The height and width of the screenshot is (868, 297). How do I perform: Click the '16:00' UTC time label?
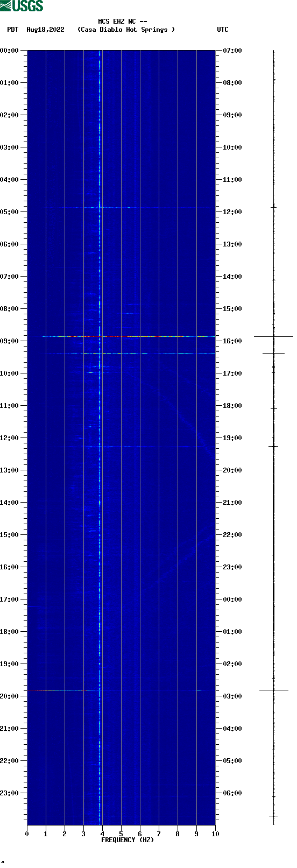[x=232, y=341]
